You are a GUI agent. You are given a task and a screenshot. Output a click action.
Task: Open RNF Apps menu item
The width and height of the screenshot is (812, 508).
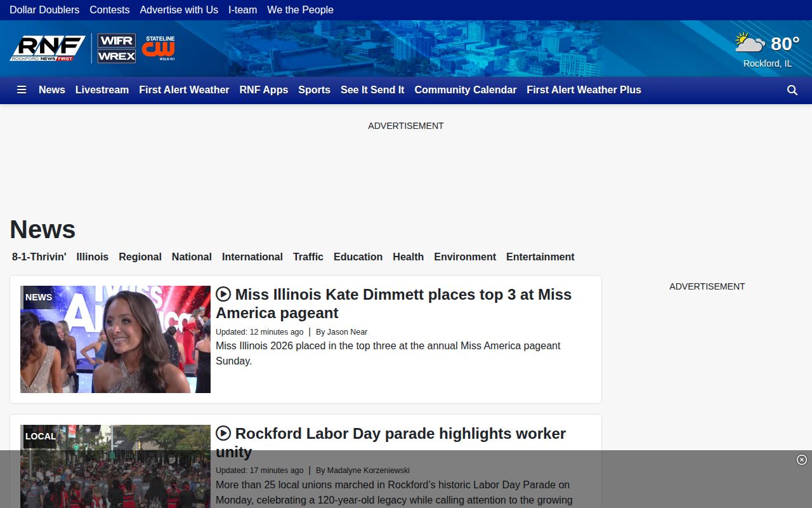coord(264,90)
